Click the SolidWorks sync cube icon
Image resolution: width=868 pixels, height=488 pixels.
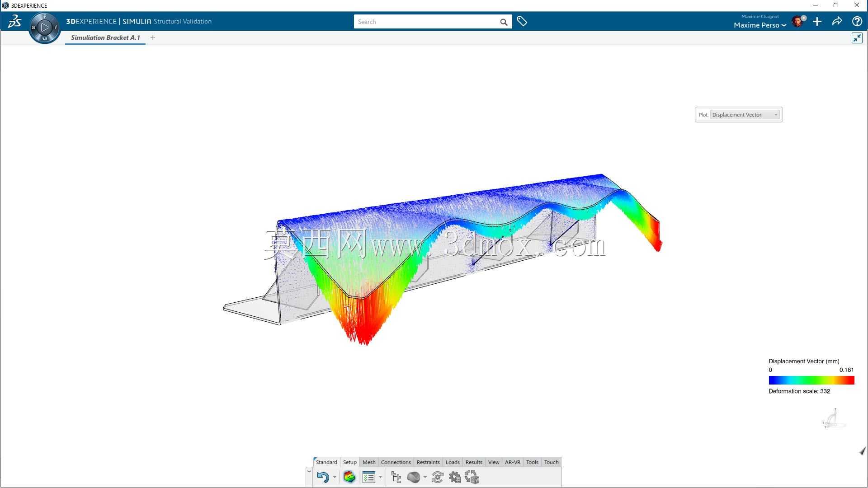(472, 477)
